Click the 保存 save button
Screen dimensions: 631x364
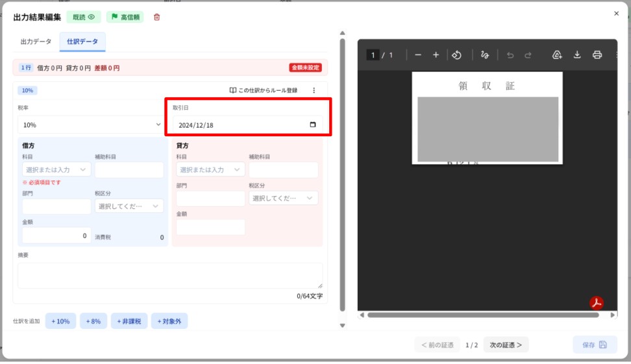coord(595,345)
